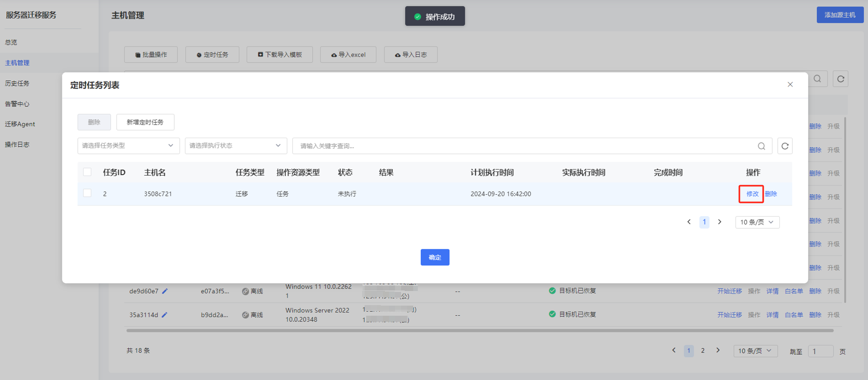Close the 定时任务列表 dialog
The width and height of the screenshot is (868, 380).
pyautogui.click(x=790, y=85)
